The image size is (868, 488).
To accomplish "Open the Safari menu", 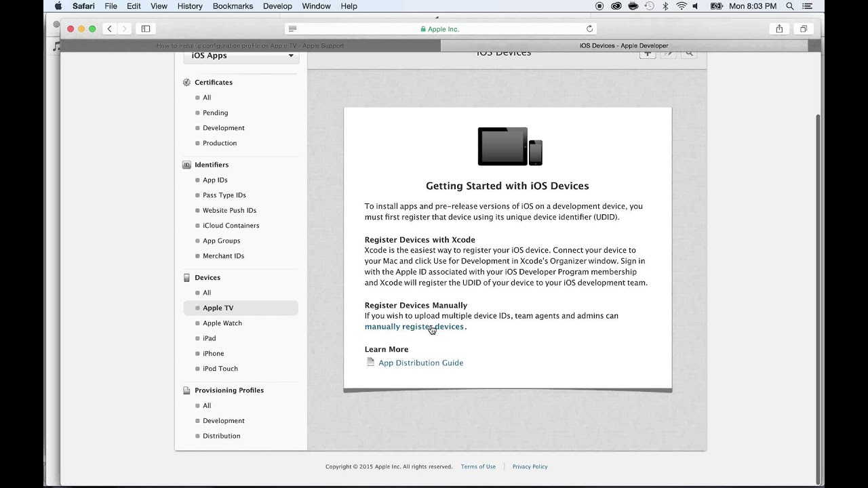I will [83, 6].
